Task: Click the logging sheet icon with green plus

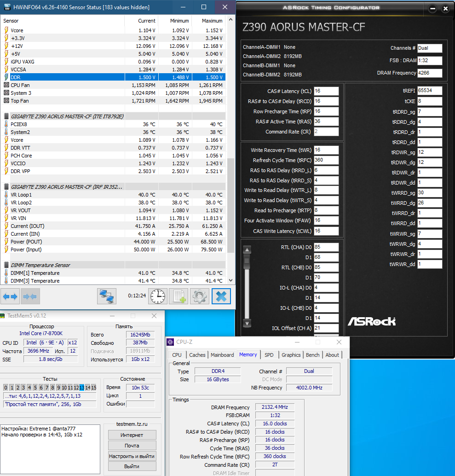Action: pyautogui.click(x=179, y=296)
